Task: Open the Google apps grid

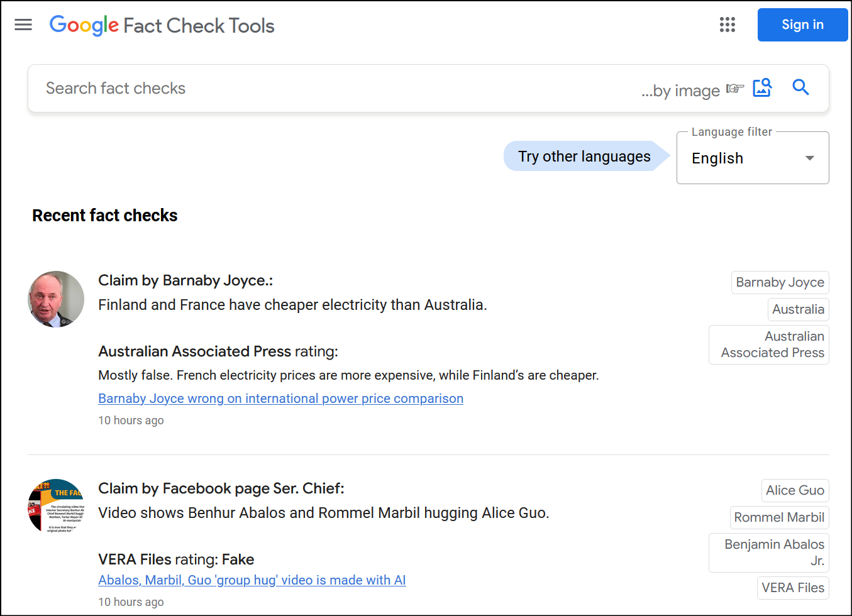Action: [x=727, y=25]
